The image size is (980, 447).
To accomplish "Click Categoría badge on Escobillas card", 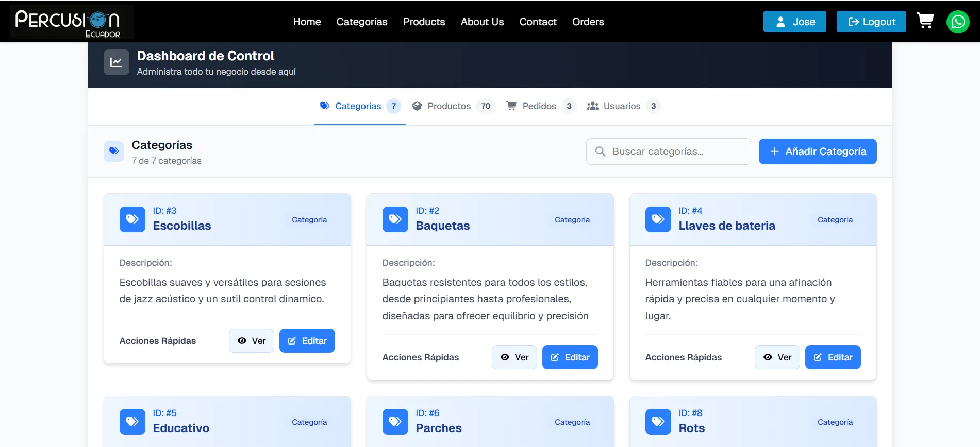I will point(309,220).
